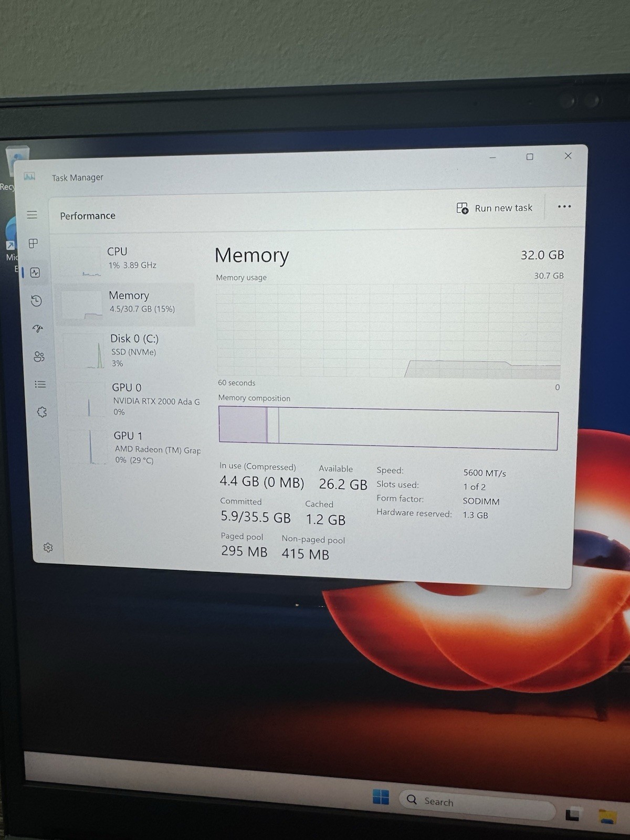630x840 pixels.
Task: Select the Performance page icon in sidebar
Action: click(35, 272)
